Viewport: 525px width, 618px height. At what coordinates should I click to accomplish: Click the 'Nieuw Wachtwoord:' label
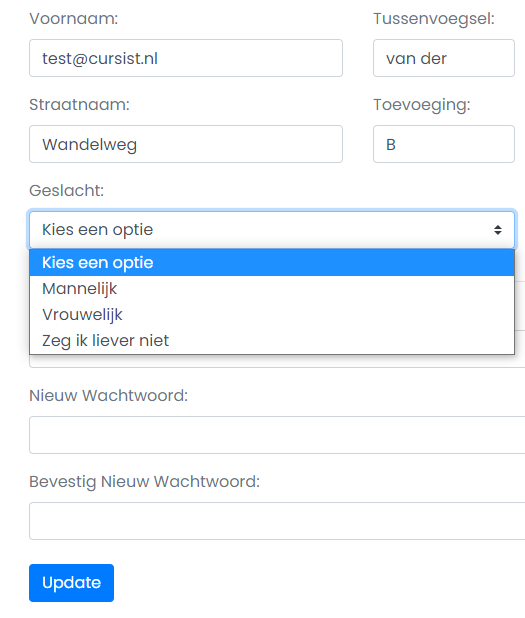pos(109,395)
